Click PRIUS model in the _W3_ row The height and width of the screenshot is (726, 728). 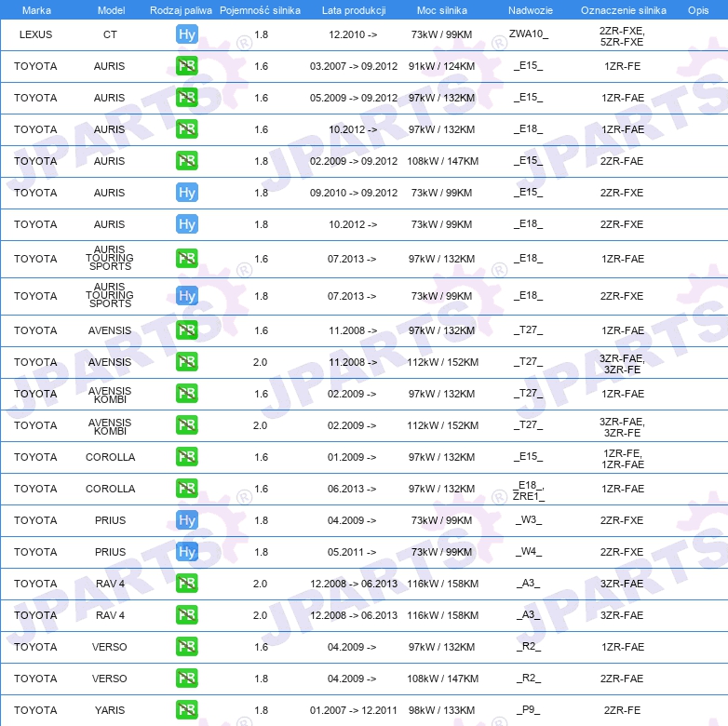coord(111,520)
